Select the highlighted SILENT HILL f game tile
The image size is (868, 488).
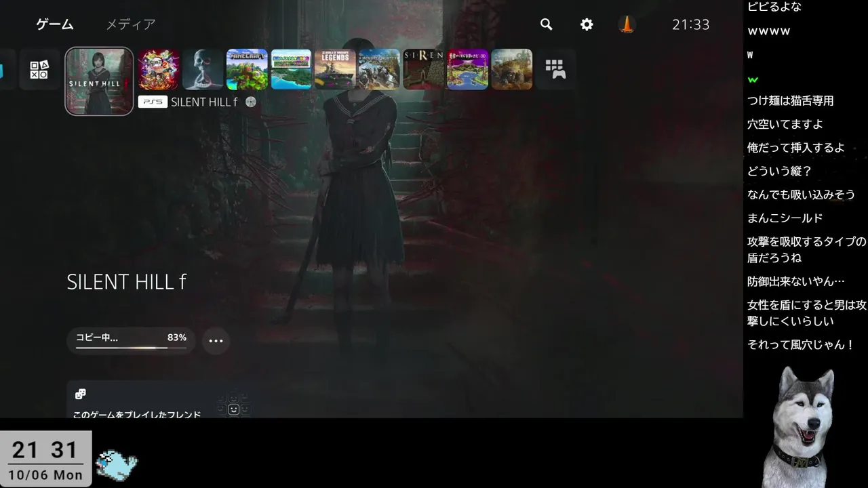99,81
